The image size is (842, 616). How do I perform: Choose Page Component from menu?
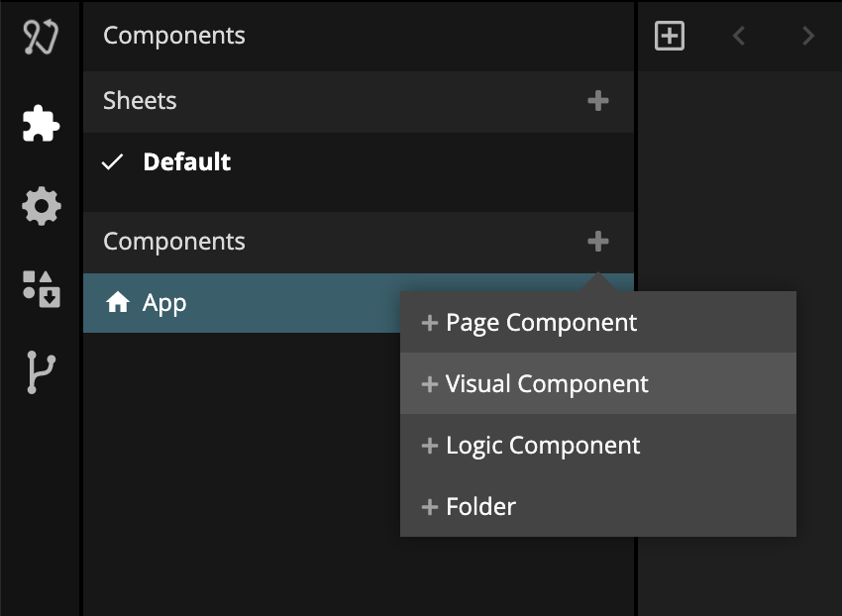(541, 323)
